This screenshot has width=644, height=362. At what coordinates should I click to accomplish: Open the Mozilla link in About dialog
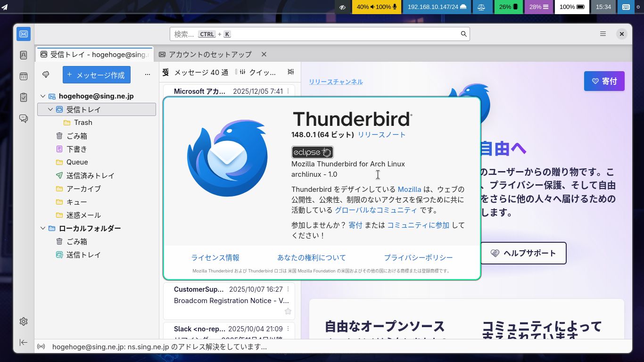pyautogui.click(x=410, y=189)
